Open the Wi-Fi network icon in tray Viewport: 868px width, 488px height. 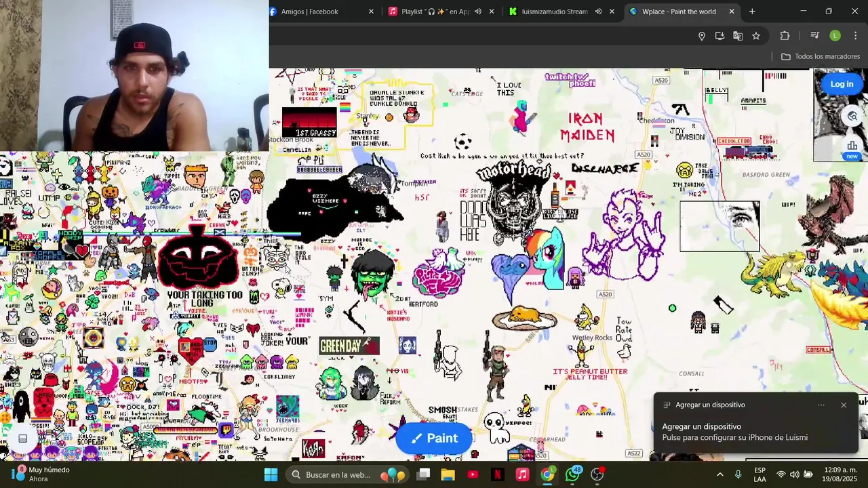781,474
